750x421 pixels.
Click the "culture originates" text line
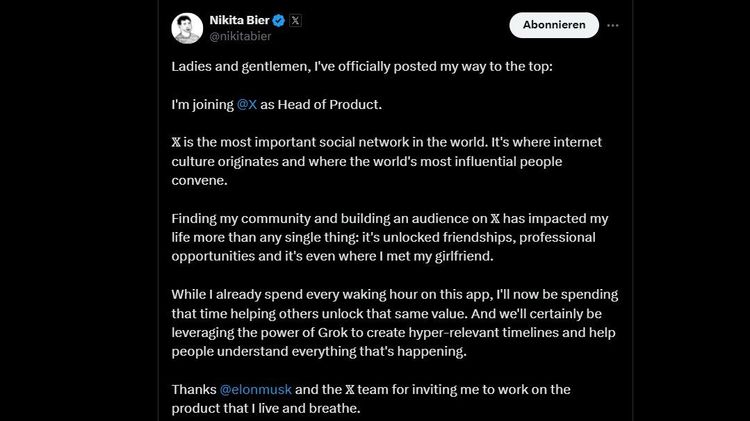pos(230,162)
